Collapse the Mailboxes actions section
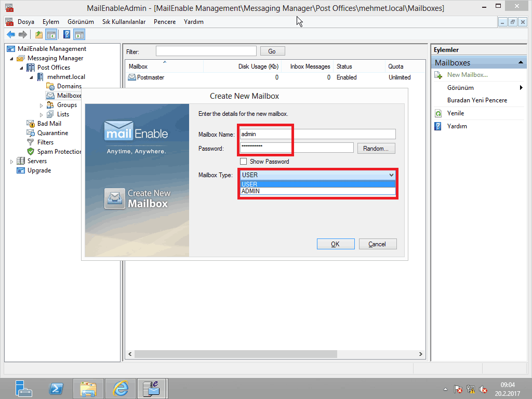This screenshot has height=399, width=532. pyautogui.click(x=521, y=63)
